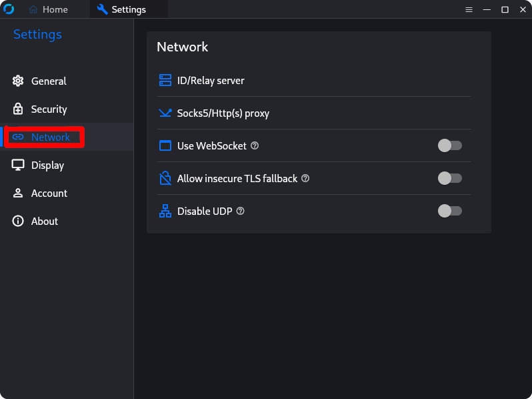Screen dimensions: 532x399
Task: Enable the Use WebSocket toggle
Action: click(x=449, y=145)
